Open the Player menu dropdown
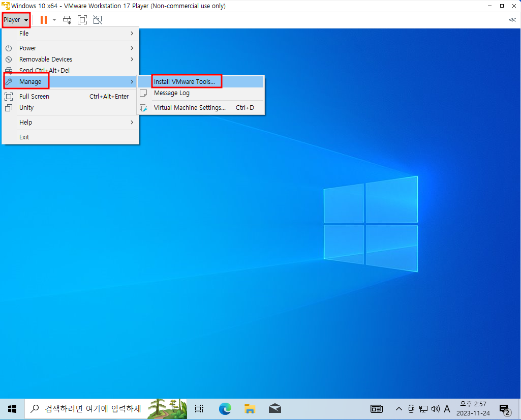 click(x=16, y=20)
